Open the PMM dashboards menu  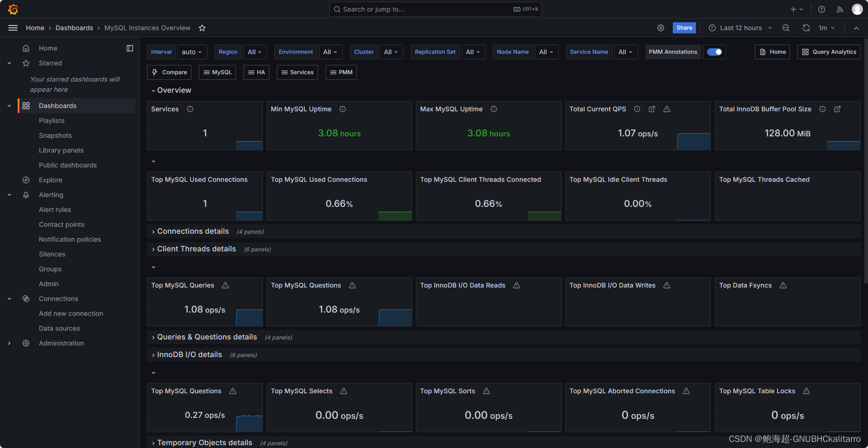pyautogui.click(x=341, y=72)
